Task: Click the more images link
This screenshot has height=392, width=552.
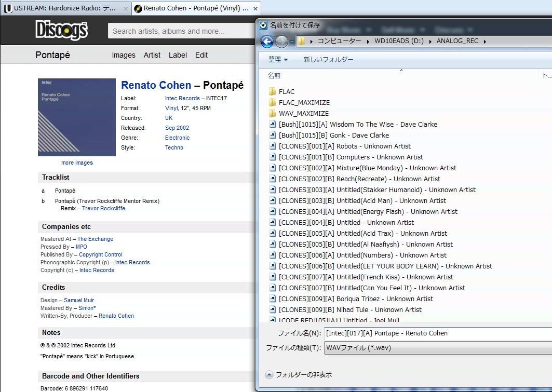Action: [x=77, y=163]
